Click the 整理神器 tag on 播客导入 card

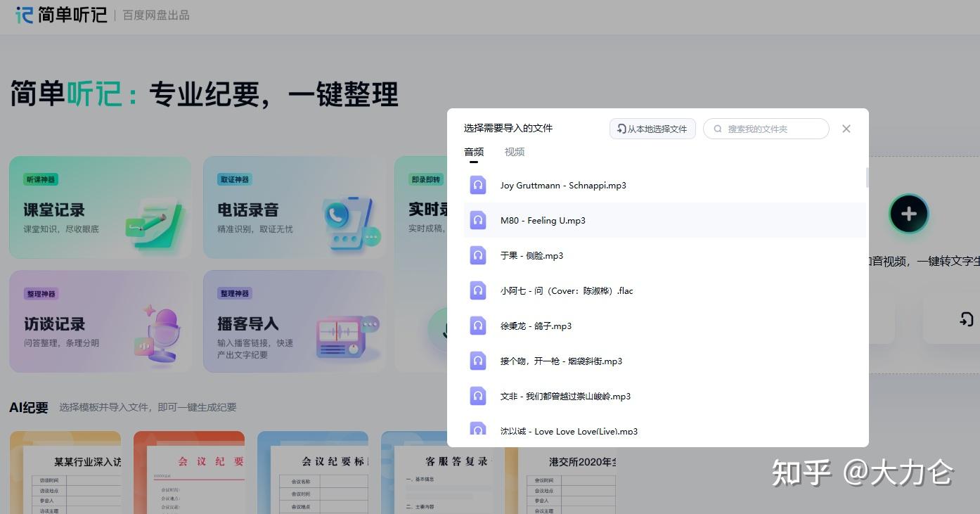(x=235, y=293)
